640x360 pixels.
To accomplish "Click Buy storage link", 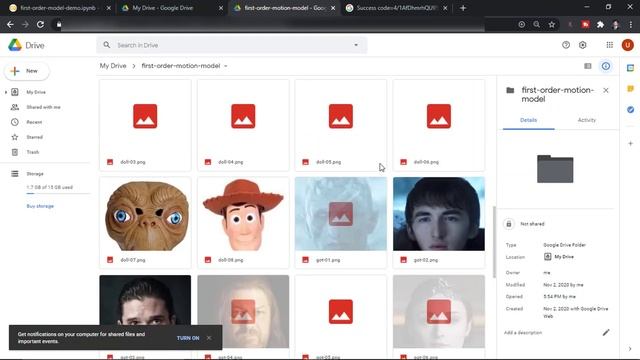I will point(40,206).
